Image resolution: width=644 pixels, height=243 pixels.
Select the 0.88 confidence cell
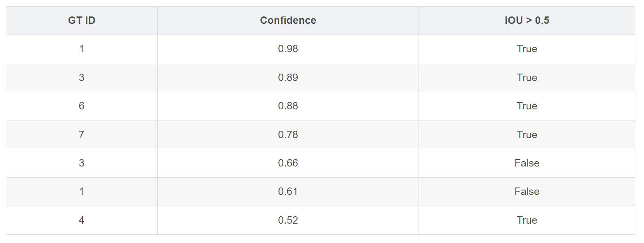(288, 106)
